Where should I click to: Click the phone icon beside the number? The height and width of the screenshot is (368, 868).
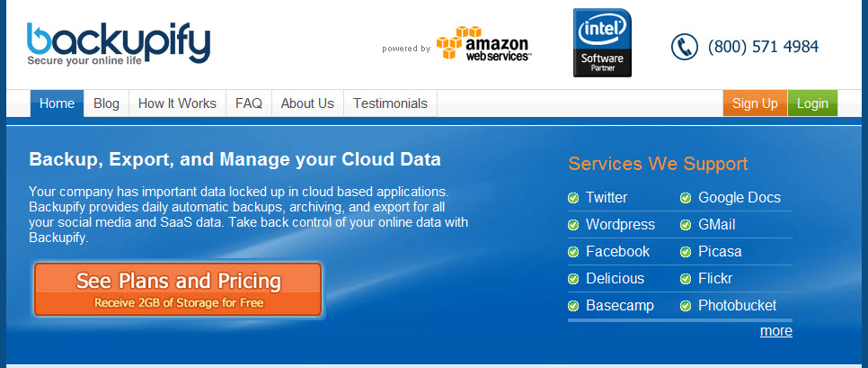click(685, 47)
